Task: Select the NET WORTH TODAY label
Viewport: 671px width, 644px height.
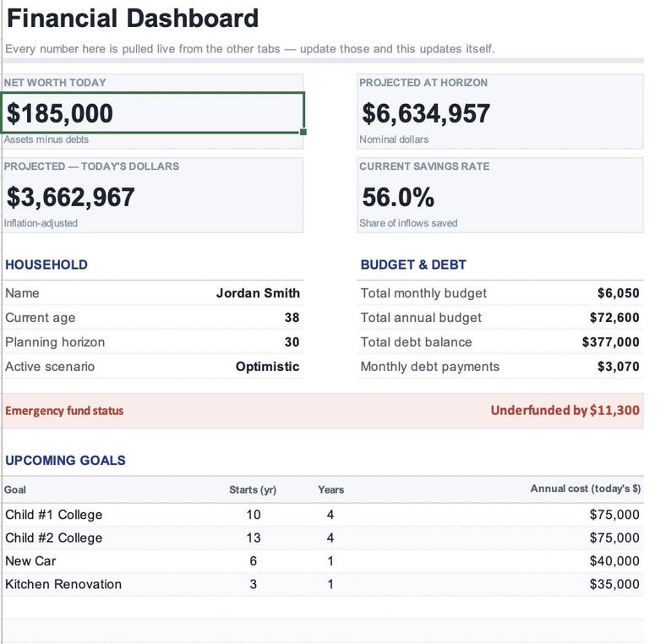Action: [x=55, y=83]
